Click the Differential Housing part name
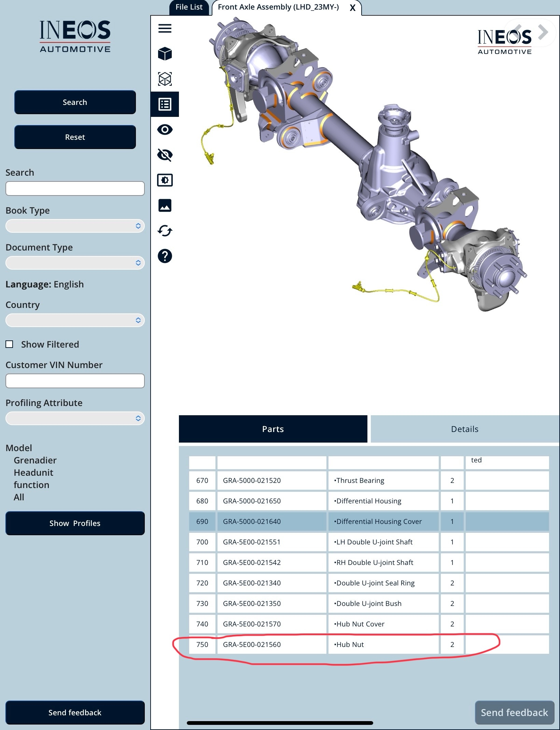Screen dimensions: 560x730 click(x=368, y=501)
